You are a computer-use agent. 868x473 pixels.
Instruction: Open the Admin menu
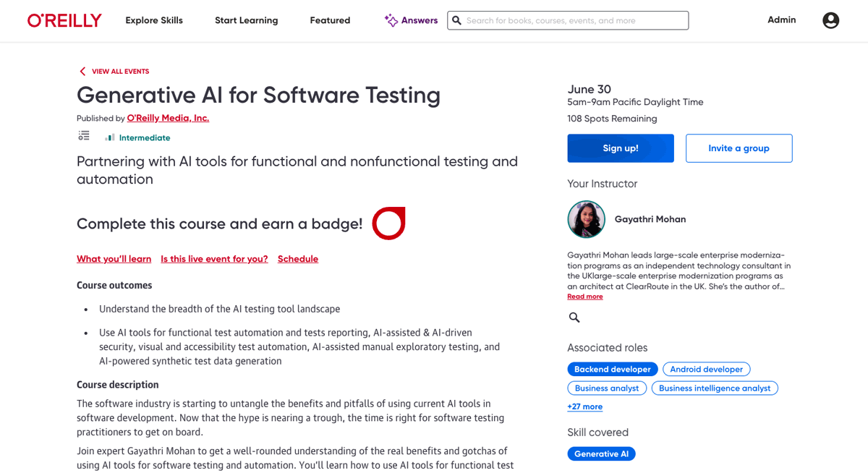click(781, 20)
